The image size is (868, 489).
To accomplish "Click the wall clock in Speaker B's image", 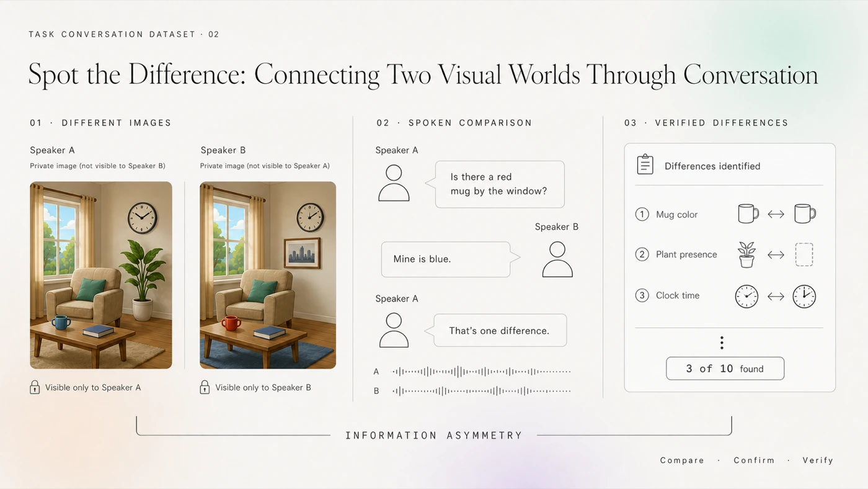I will [x=310, y=217].
